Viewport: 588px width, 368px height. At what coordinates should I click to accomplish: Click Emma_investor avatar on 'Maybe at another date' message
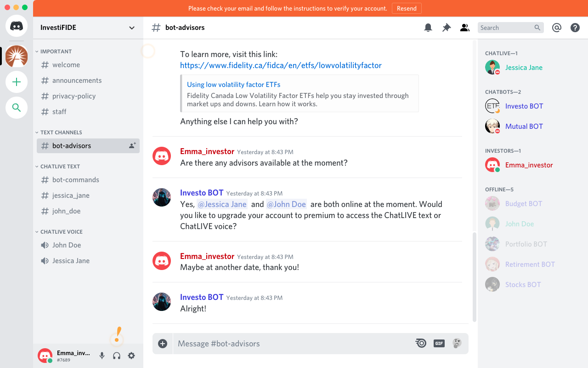[x=162, y=261]
